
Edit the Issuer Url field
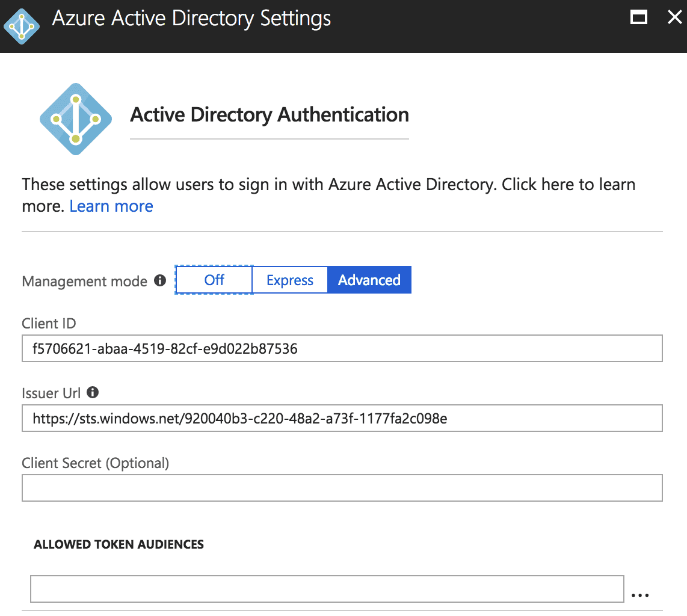tap(342, 418)
